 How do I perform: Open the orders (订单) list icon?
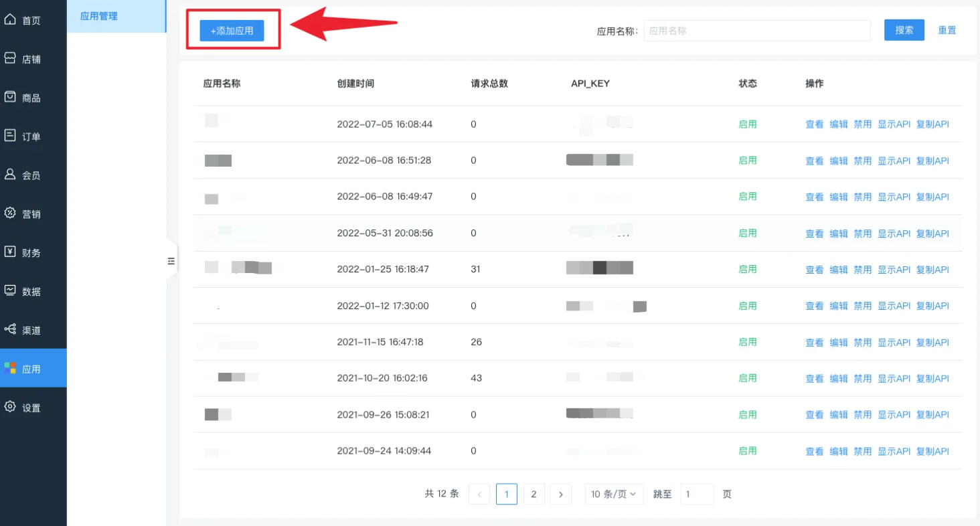[x=10, y=136]
